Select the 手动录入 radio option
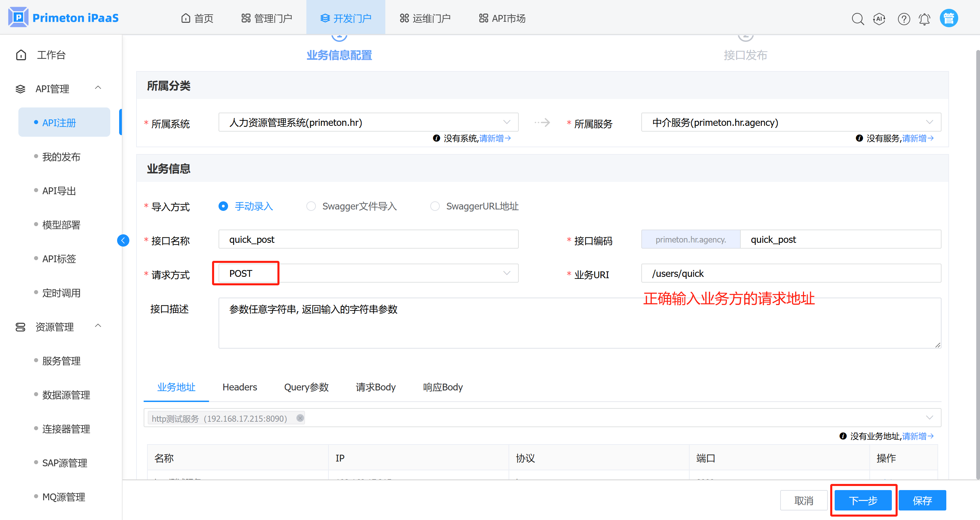980x520 pixels. [223, 206]
